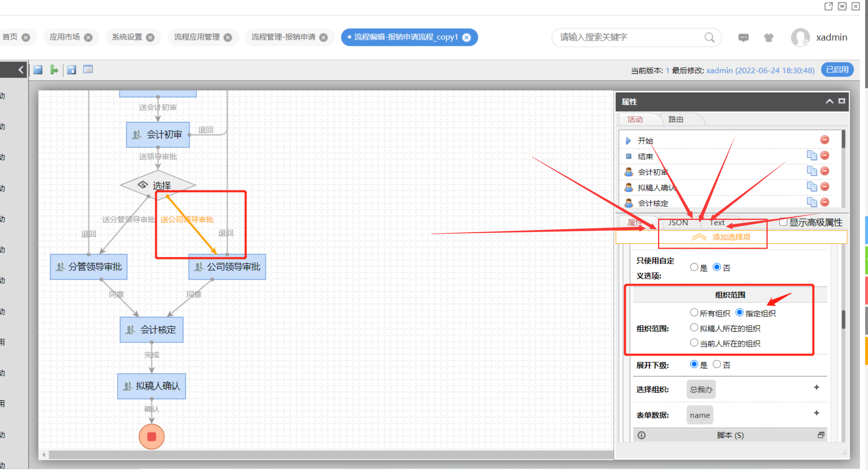This screenshot has height=470, width=868.
Task: Copy the 会计初审 activity in list
Action: [811, 171]
